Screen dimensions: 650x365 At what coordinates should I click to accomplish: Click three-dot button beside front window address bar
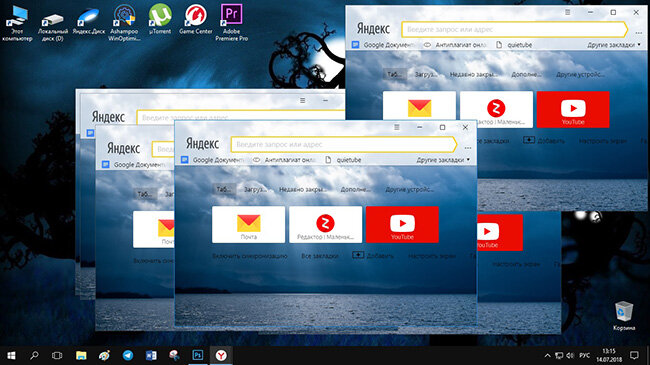coord(468,148)
